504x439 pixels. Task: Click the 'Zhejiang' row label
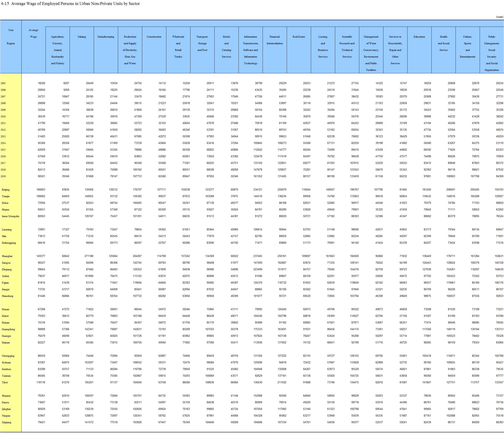point(7,269)
